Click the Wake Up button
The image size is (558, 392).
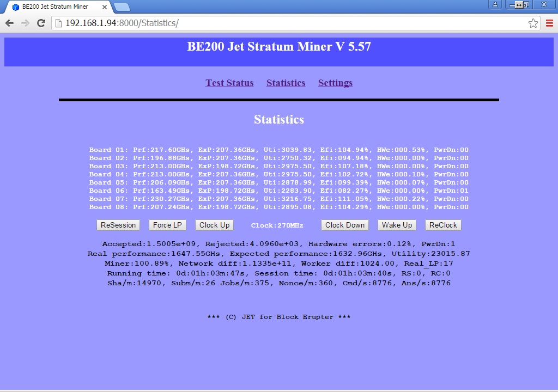click(397, 225)
